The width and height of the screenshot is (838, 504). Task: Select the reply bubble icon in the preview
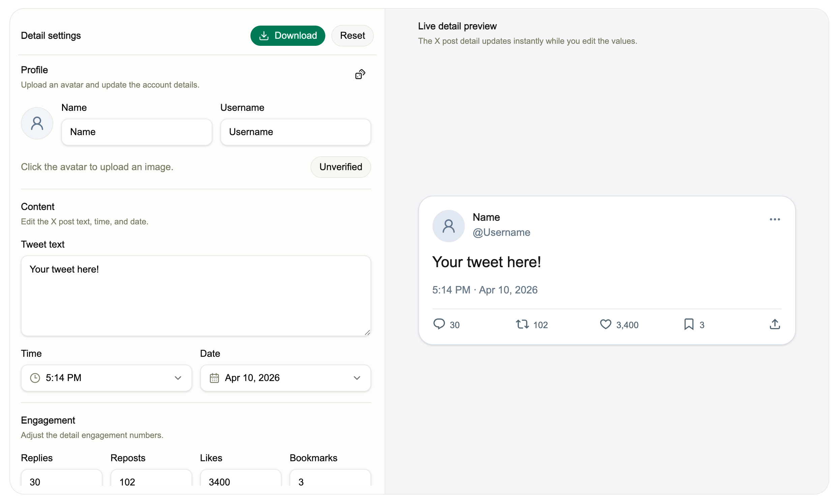pos(439,324)
